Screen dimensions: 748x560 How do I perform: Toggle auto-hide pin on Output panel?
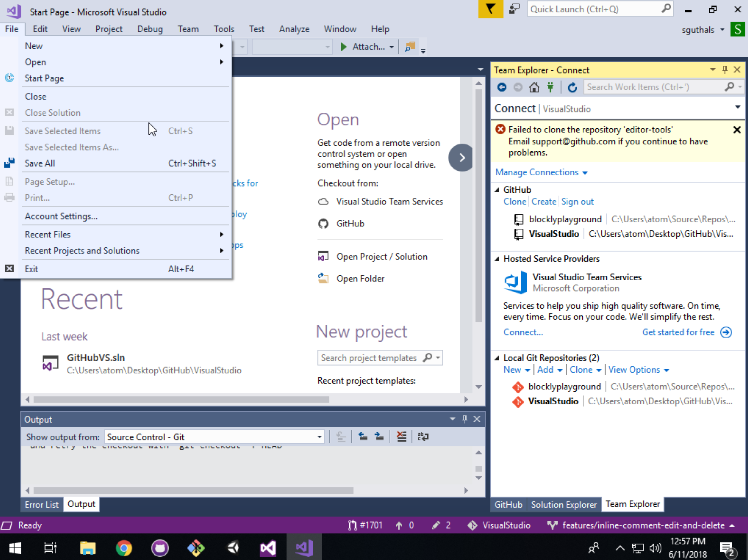[x=465, y=419]
